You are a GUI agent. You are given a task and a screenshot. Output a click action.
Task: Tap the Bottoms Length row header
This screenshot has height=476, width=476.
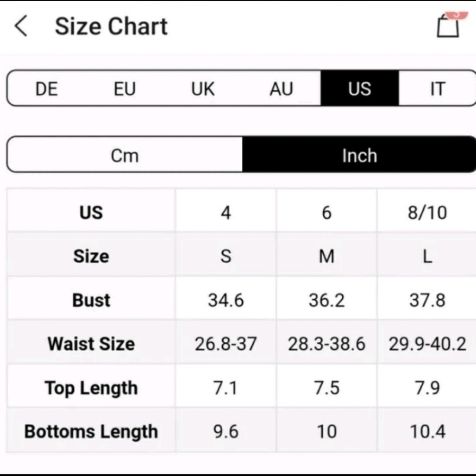point(91,431)
